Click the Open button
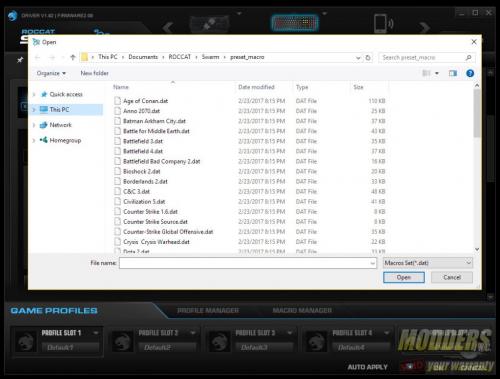The image size is (500, 379). pos(404,277)
